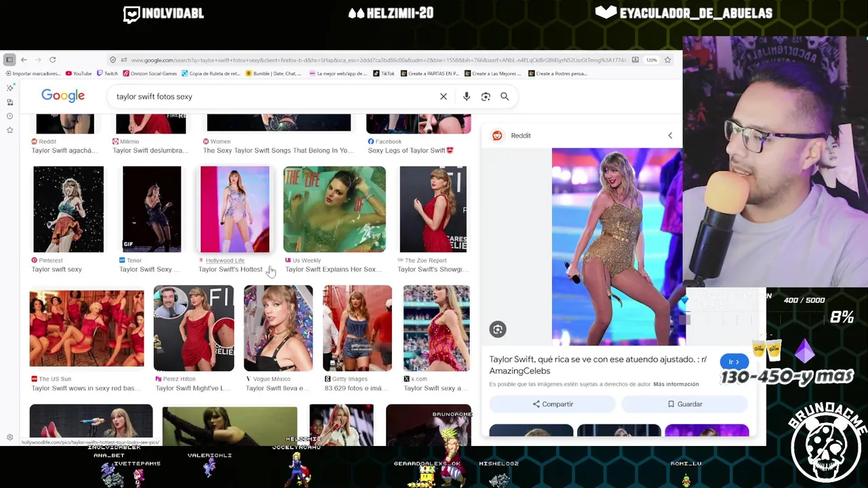Open The US Sun red dress thumbnail
The height and width of the screenshot is (488, 868).
pos(87,328)
